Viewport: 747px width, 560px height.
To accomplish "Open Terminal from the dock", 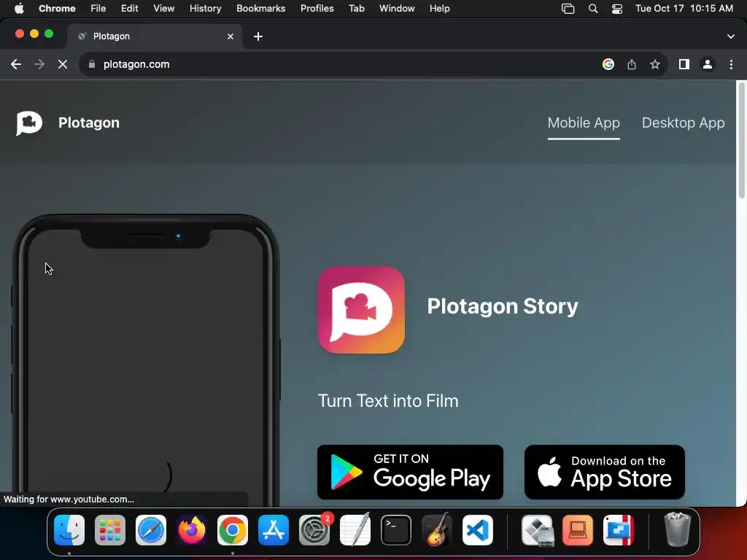I will pyautogui.click(x=396, y=530).
